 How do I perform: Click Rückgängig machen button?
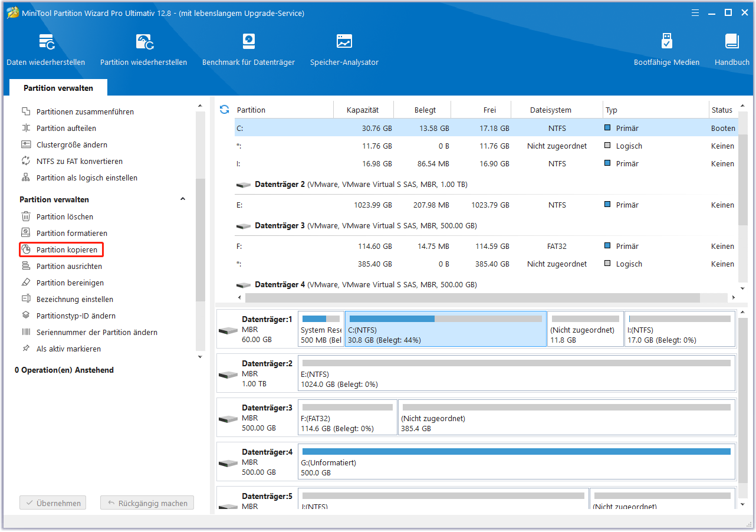[x=147, y=503]
